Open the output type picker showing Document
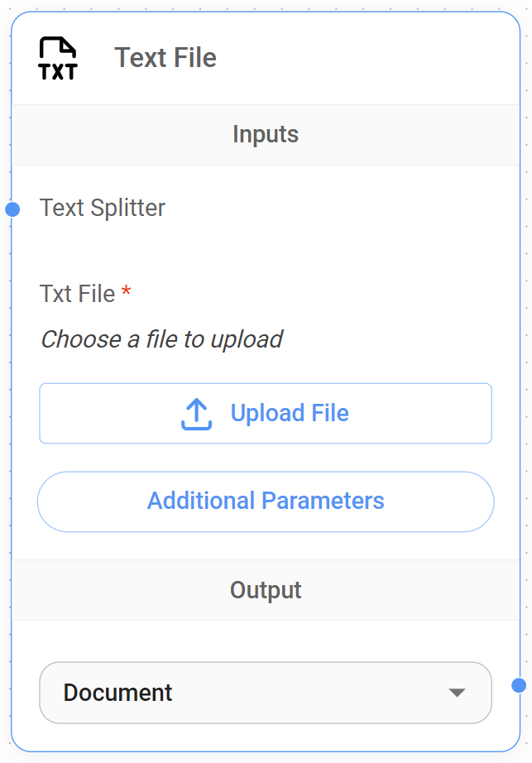The height and width of the screenshot is (763, 532). click(x=265, y=693)
